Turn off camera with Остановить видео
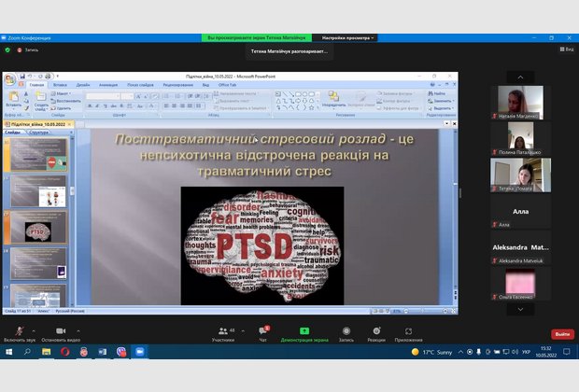 tap(60, 330)
